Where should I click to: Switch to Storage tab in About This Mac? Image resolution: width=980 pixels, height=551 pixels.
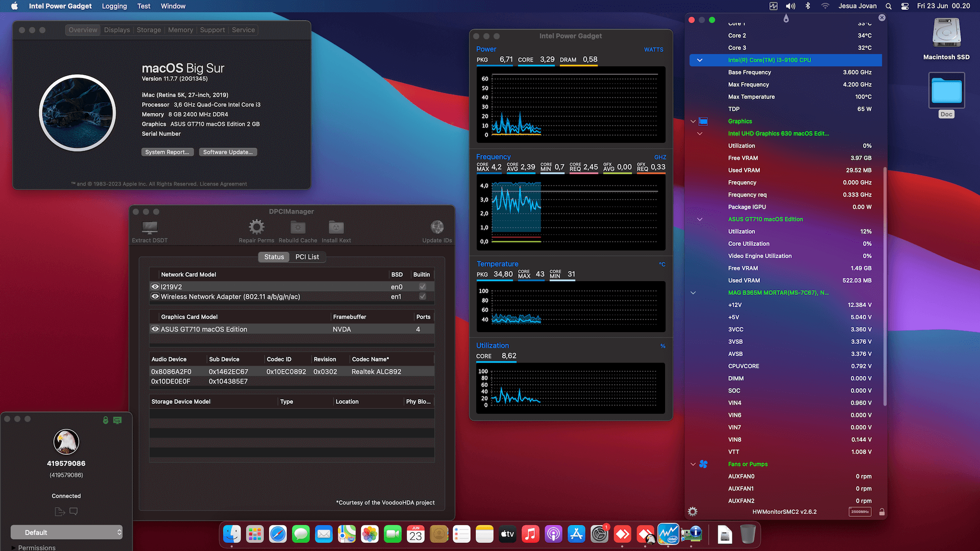pyautogui.click(x=149, y=30)
